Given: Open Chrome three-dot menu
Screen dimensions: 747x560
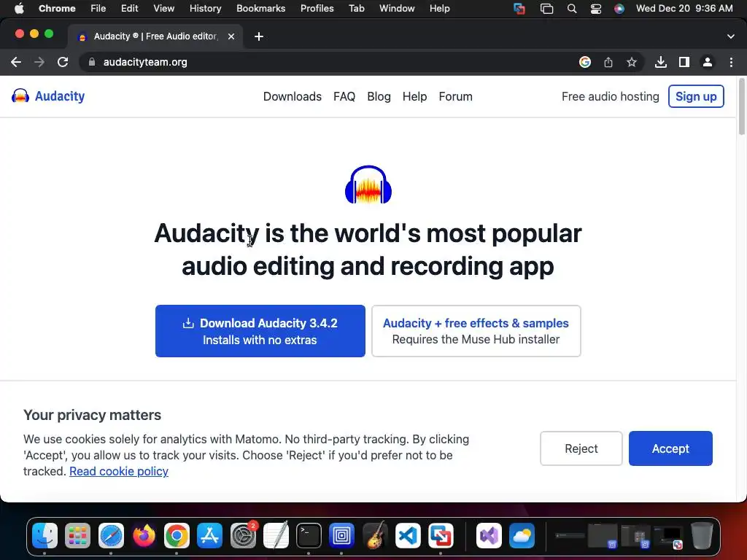Looking at the screenshot, I should point(731,62).
